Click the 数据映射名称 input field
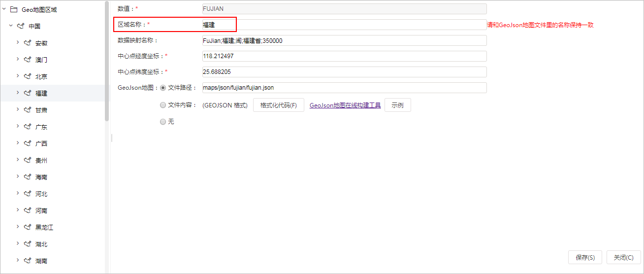 pyautogui.click(x=344, y=40)
